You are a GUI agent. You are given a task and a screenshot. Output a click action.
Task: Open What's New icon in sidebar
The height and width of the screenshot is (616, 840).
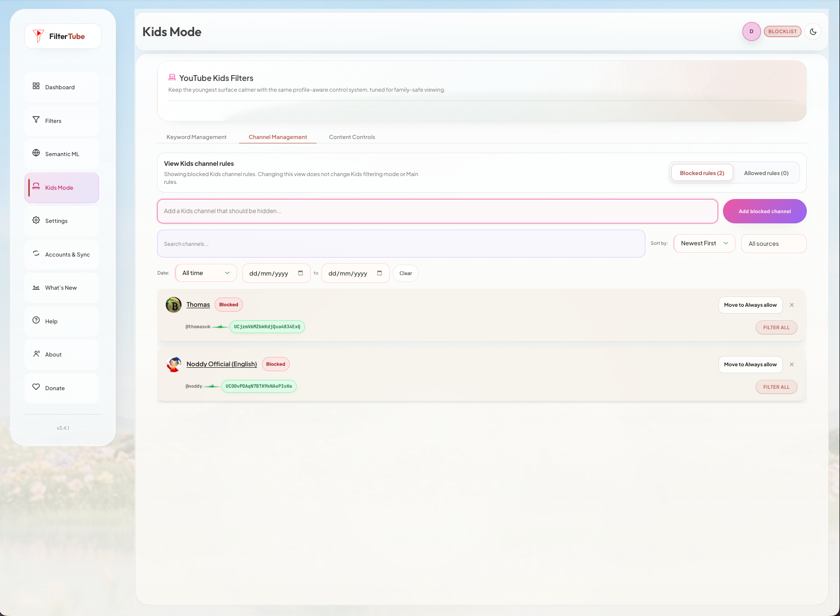tap(36, 287)
